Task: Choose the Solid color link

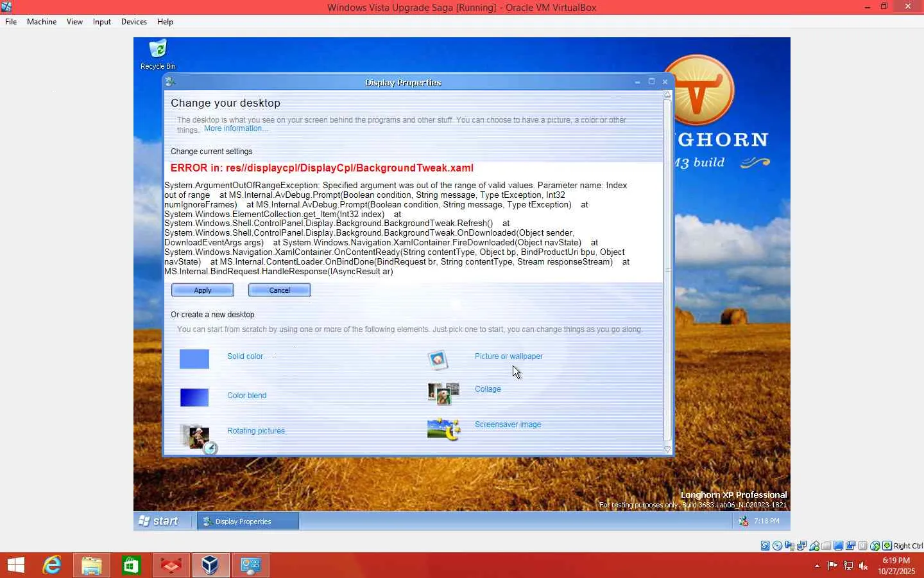Action: coord(245,356)
